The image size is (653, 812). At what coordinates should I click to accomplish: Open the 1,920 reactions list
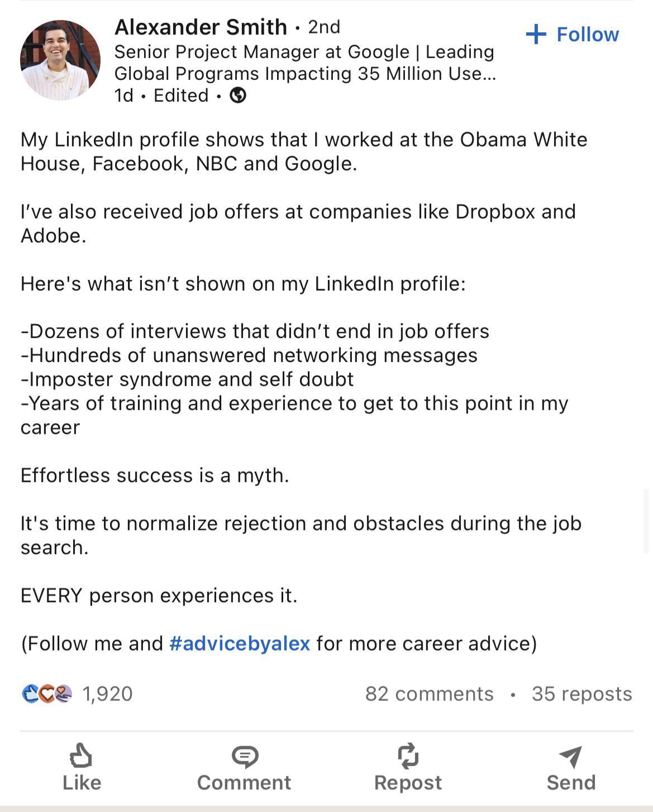[x=107, y=694]
